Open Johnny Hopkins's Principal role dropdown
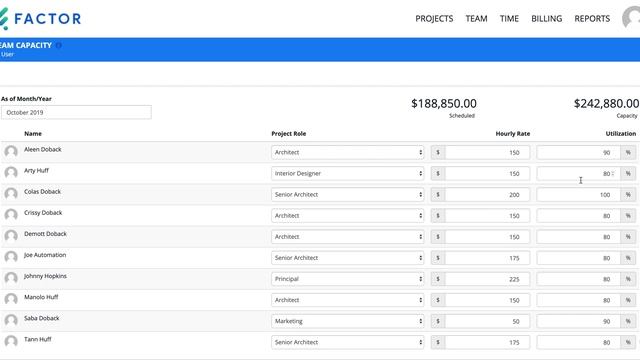640x360 pixels. (347, 279)
